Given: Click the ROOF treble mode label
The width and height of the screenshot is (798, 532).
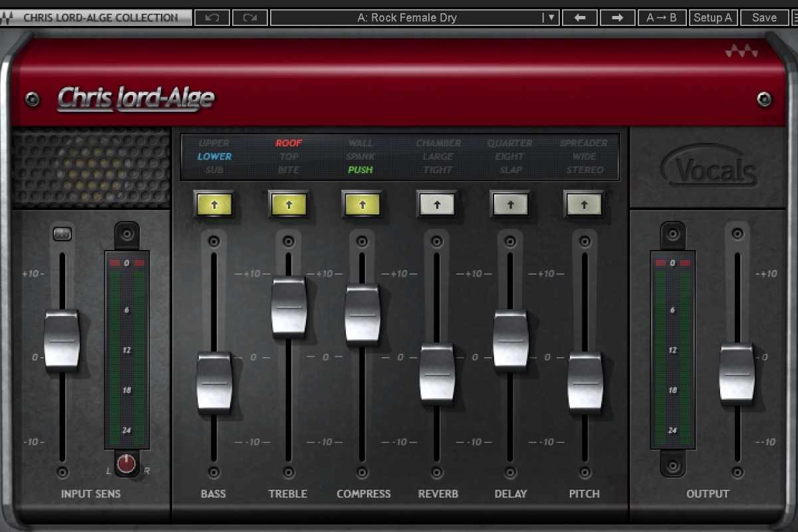Looking at the screenshot, I should pyautogui.click(x=289, y=143).
